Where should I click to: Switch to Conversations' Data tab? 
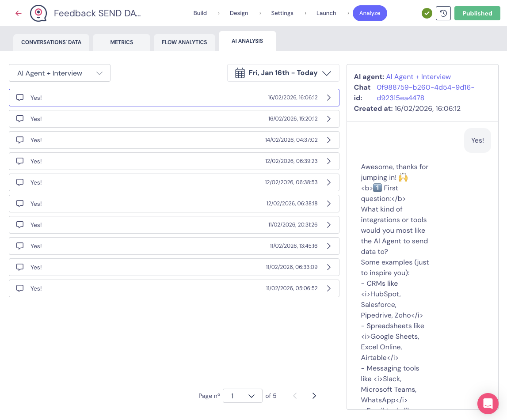(x=51, y=42)
